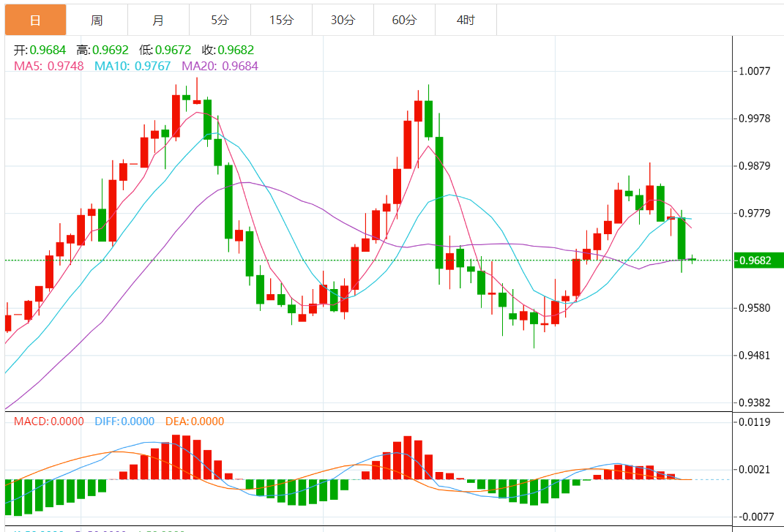Click the DIFF:0.0000 indicator label
The image size is (784, 532).
[x=124, y=422]
